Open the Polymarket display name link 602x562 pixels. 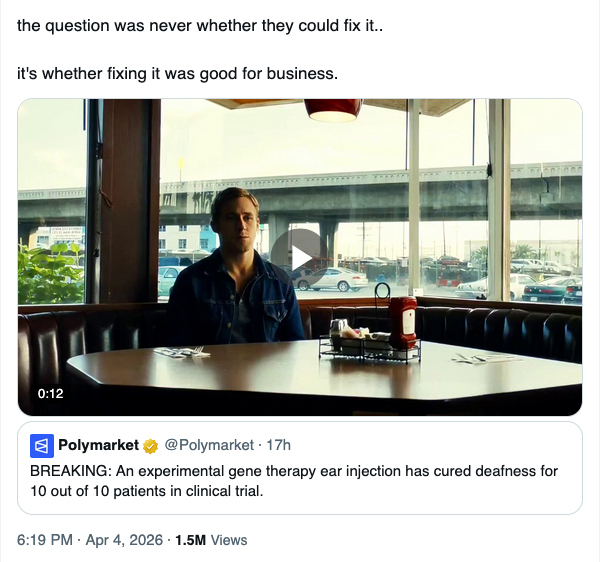pyautogui.click(x=99, y=445)
